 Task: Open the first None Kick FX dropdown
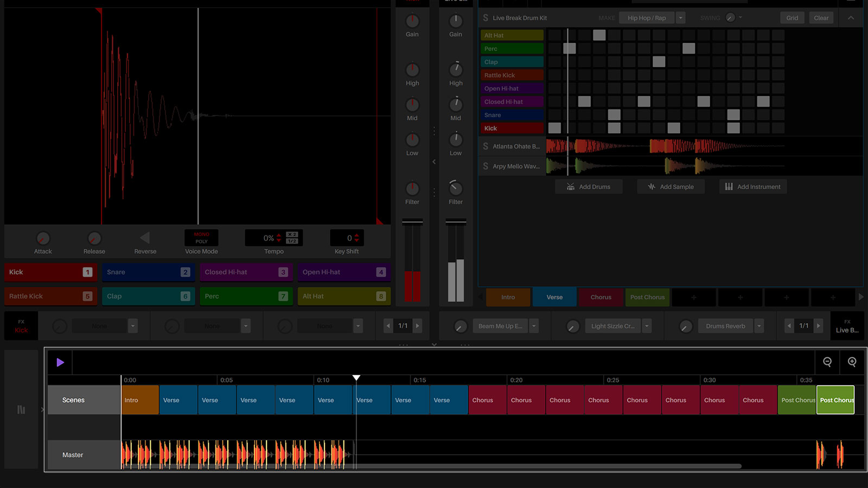pyautogui.click(x=133, y=326)
